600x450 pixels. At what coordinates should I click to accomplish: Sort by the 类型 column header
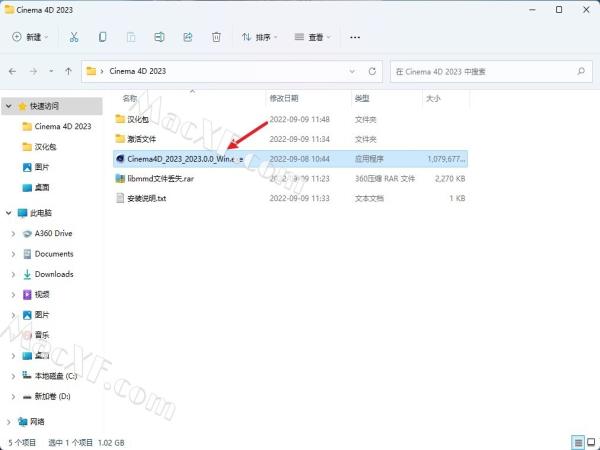[x=362, y=98]
